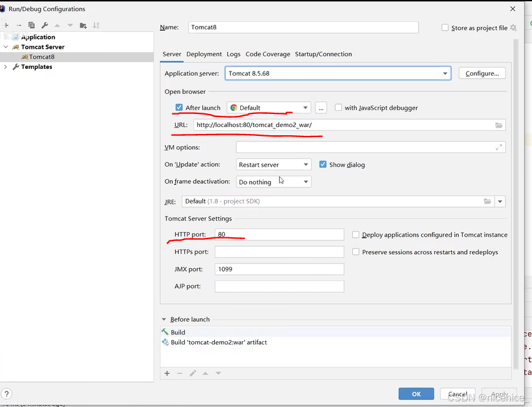The width and height of the screenshot is (532, 407).
Task: Expand the Application tree node
Action: pos(6,37)
